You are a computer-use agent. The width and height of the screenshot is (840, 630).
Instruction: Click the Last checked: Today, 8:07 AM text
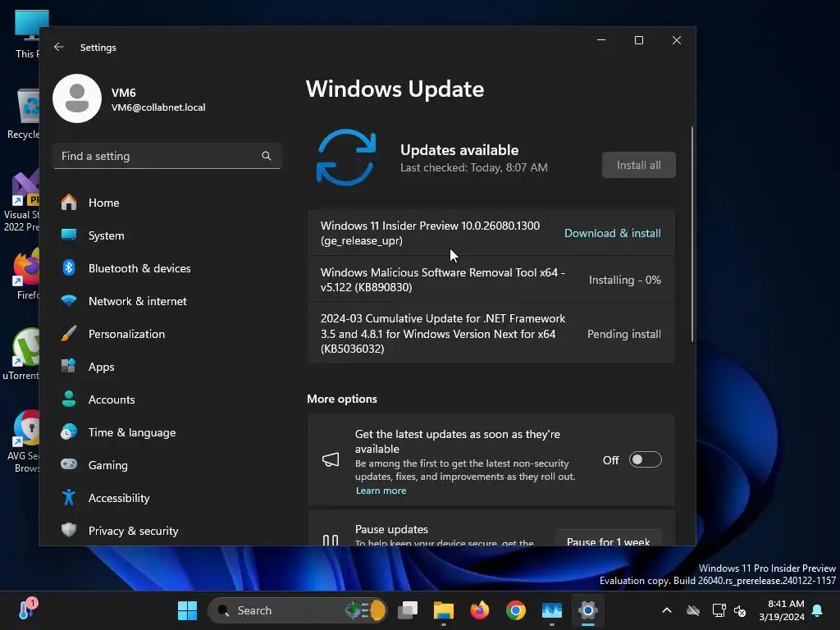coord(474,167)
